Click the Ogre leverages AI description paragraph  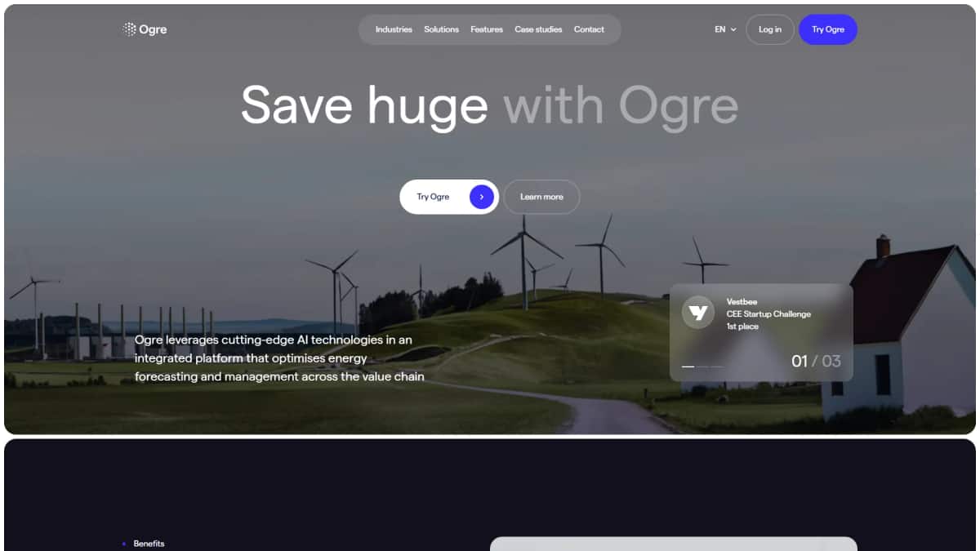(279, 358)
